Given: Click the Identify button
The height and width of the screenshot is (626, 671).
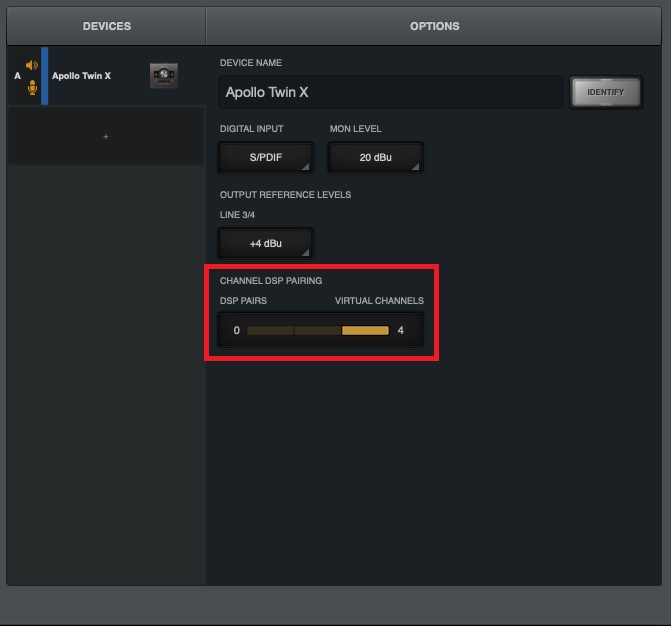Looking at the screenshot, I should 606,92.
